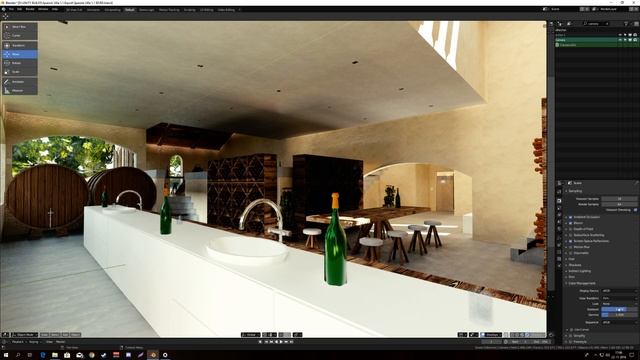Open File Explorer from the taskbar
The height and width of the screenshot is (360, 640).
pyautogui.click(x=55, y=355)
